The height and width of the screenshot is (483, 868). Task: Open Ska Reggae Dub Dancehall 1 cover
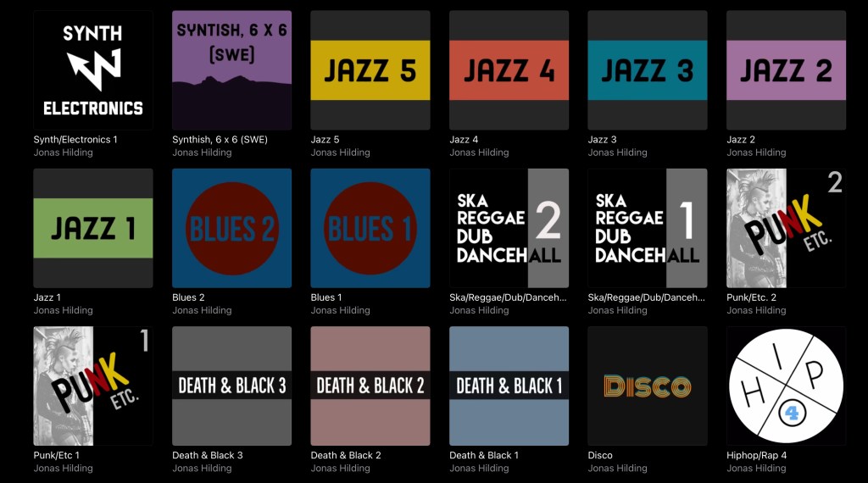pos(647,228)
